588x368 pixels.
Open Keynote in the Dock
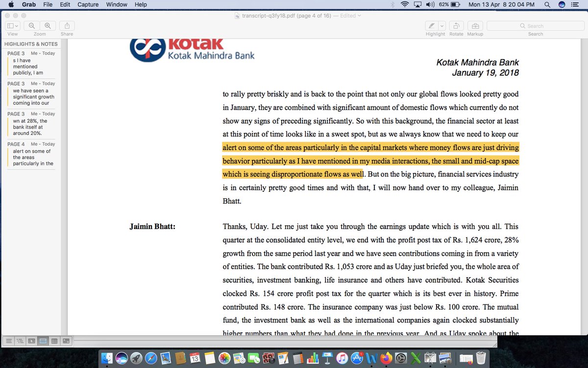point(327,358)
